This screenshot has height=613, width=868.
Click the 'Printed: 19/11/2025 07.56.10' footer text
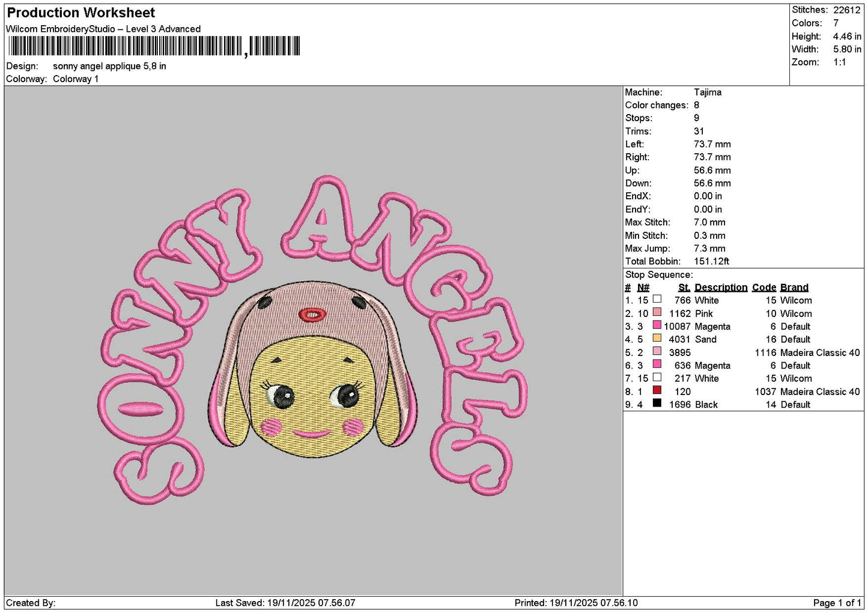(x=576, y=603)
